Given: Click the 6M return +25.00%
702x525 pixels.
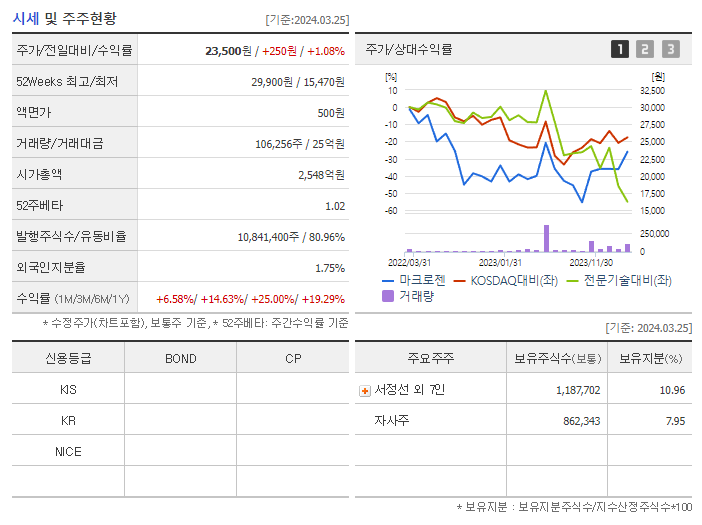Looking at the screenshot, I should [x=274, y=299].
